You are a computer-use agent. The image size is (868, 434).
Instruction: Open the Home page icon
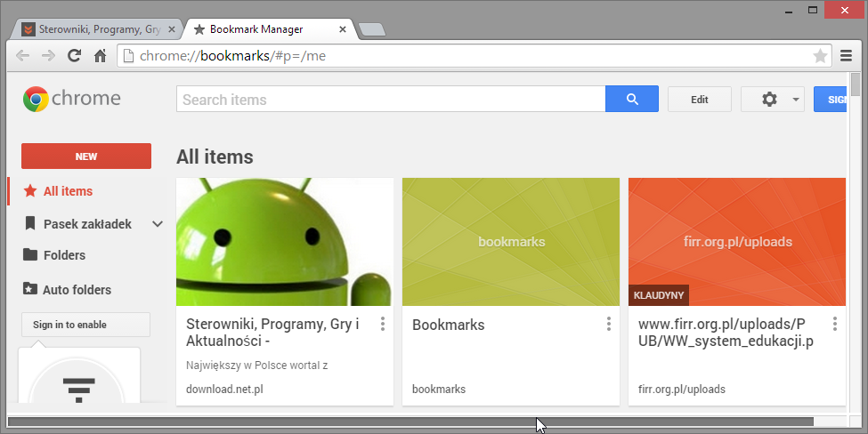(101, 55)
